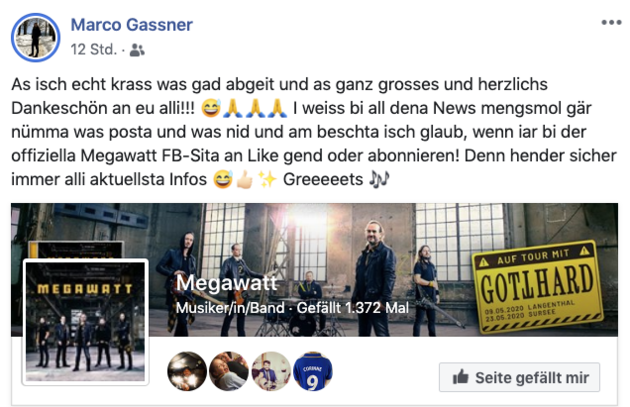
Task: Click the blue jersey number 9 avatar
Action: coord(313,371)
